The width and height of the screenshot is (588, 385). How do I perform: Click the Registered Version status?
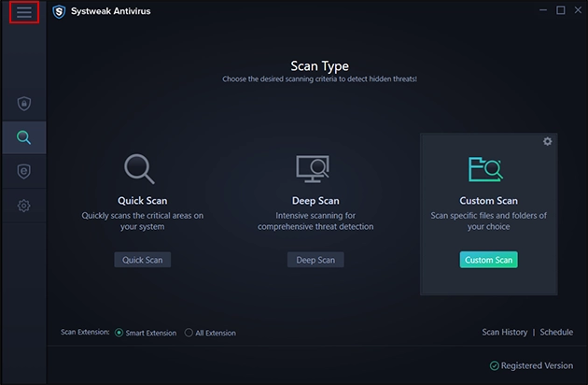(x=531, y=365)
